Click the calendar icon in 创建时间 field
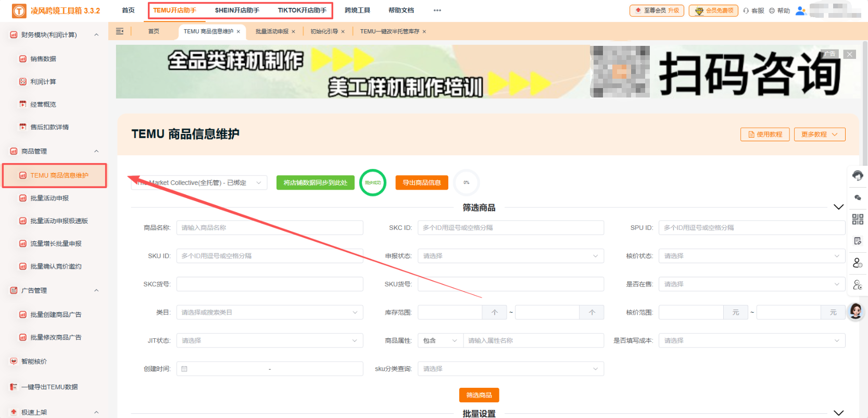868x418 pixels. click(184, 369)
